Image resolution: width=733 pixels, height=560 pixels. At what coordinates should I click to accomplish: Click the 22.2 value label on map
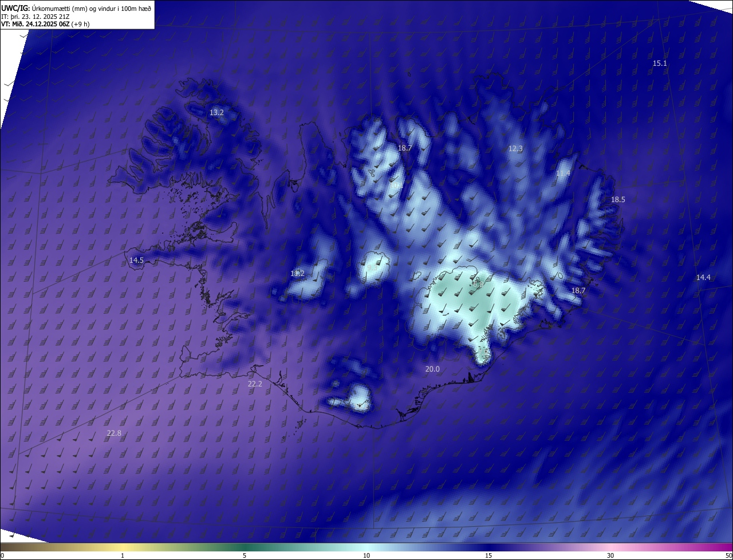255,384
